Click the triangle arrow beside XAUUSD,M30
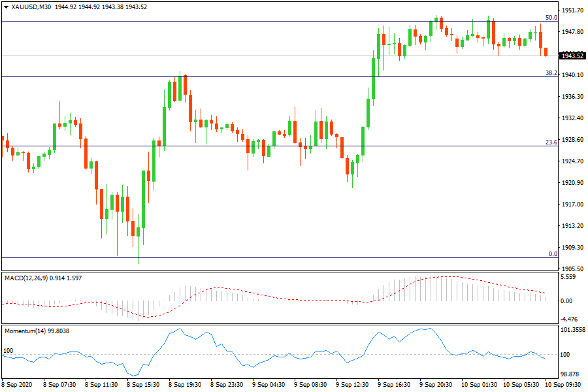This screenshot has width=588, height=392. click(6, 7)
